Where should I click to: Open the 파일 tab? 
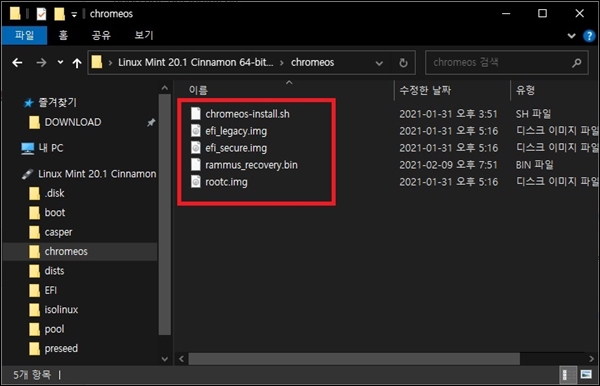click(24, 35)
